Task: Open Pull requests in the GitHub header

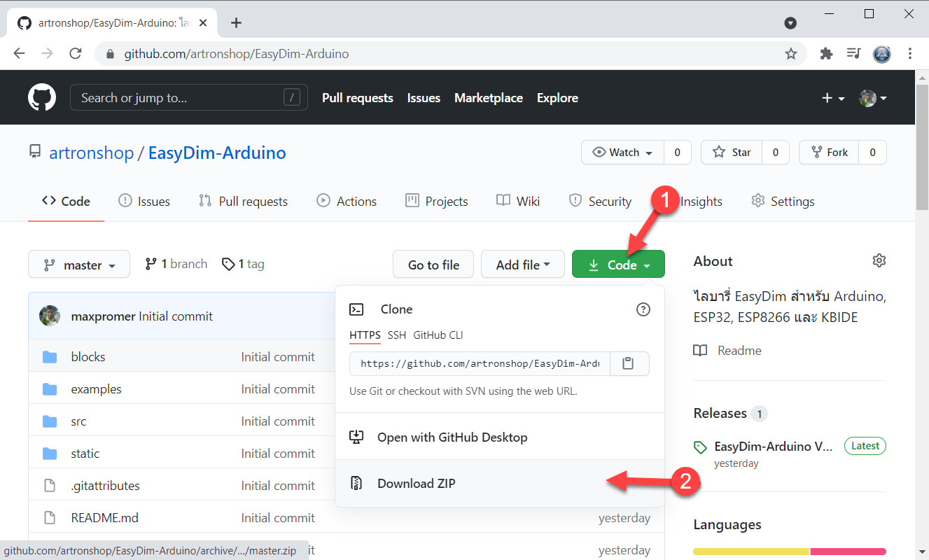Action: pyautogui.click(x=358, y=98)
